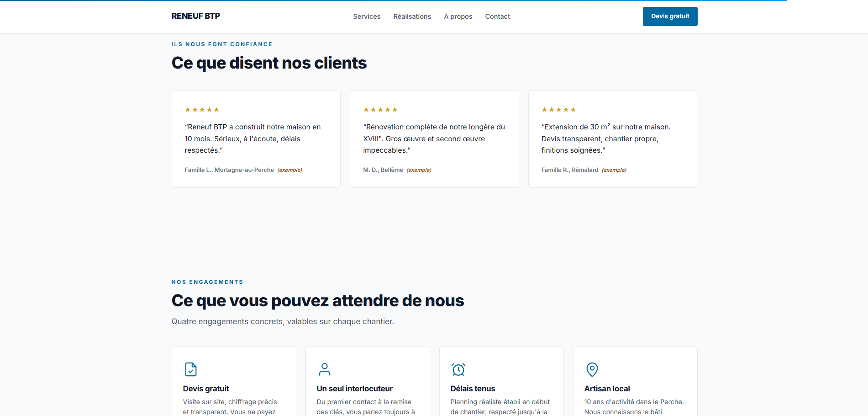Click the Délais tenus card title
Image resolution: width=868 pixels, height=416 pixels.
(473, 389)
